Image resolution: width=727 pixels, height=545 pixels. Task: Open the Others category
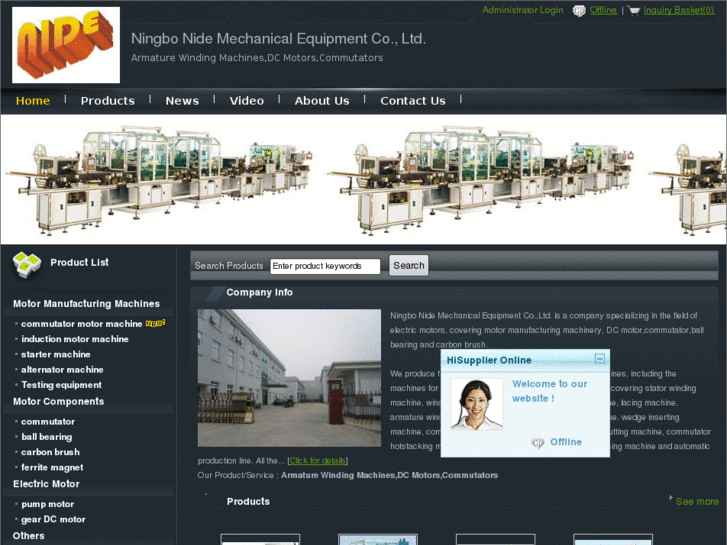tap(29, 536)
